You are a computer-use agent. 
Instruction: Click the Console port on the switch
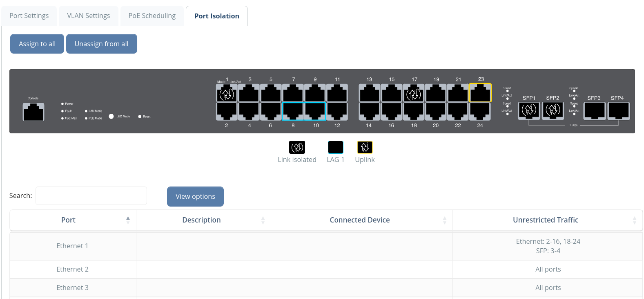(x=33, y=112)
